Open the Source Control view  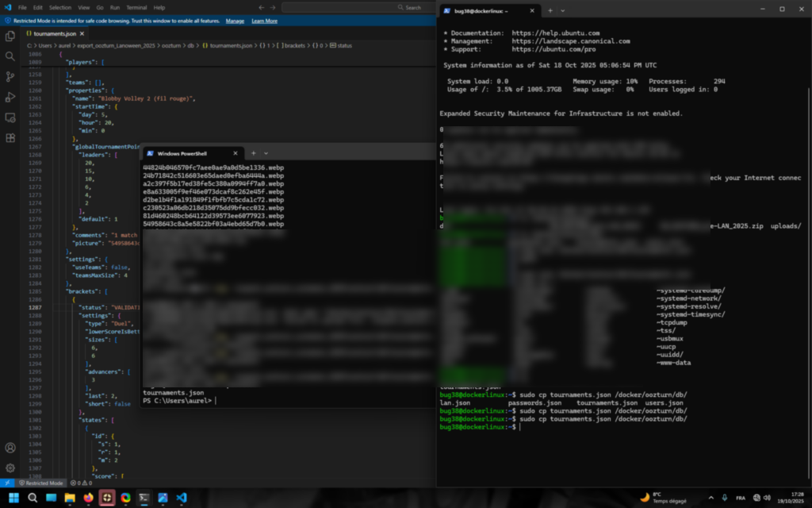point(10,77)
